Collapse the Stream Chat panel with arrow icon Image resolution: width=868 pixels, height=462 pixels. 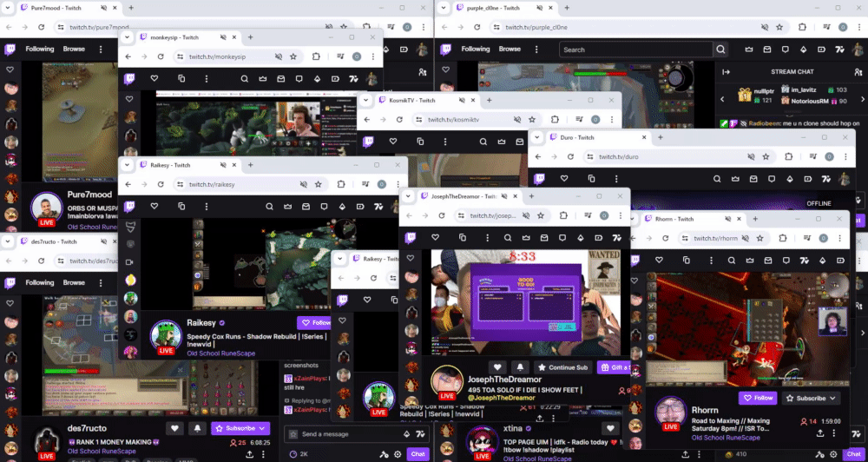727,72
